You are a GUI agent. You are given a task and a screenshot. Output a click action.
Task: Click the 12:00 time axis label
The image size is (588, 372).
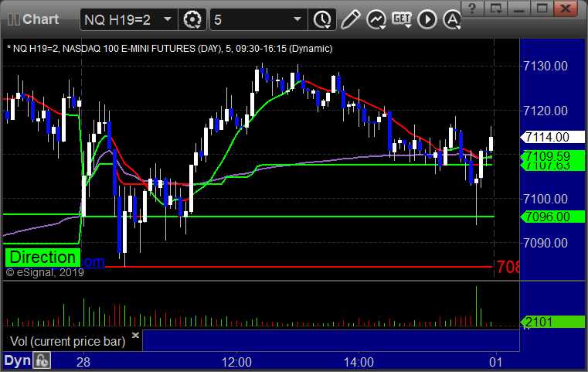tap(236, 362)
